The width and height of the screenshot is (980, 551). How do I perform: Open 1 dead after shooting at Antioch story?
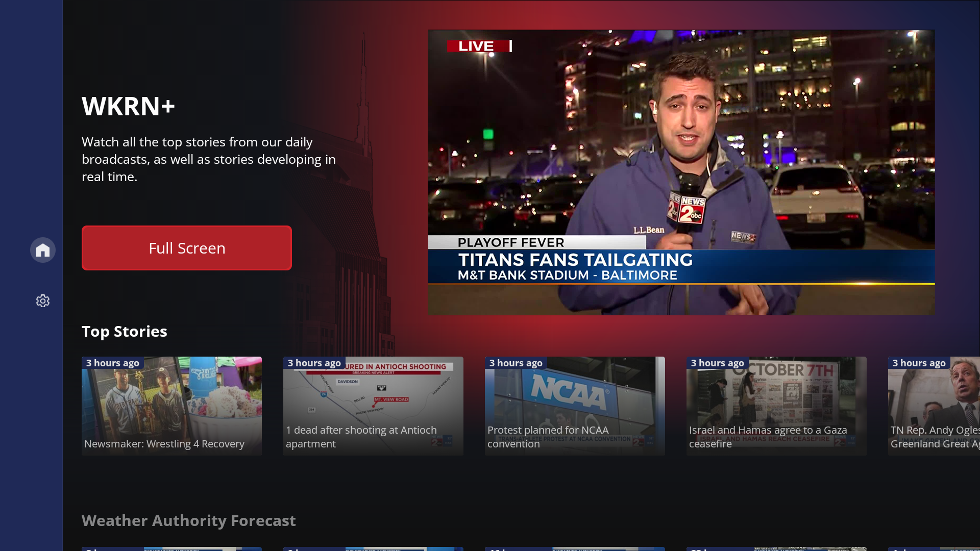point(373,406)
